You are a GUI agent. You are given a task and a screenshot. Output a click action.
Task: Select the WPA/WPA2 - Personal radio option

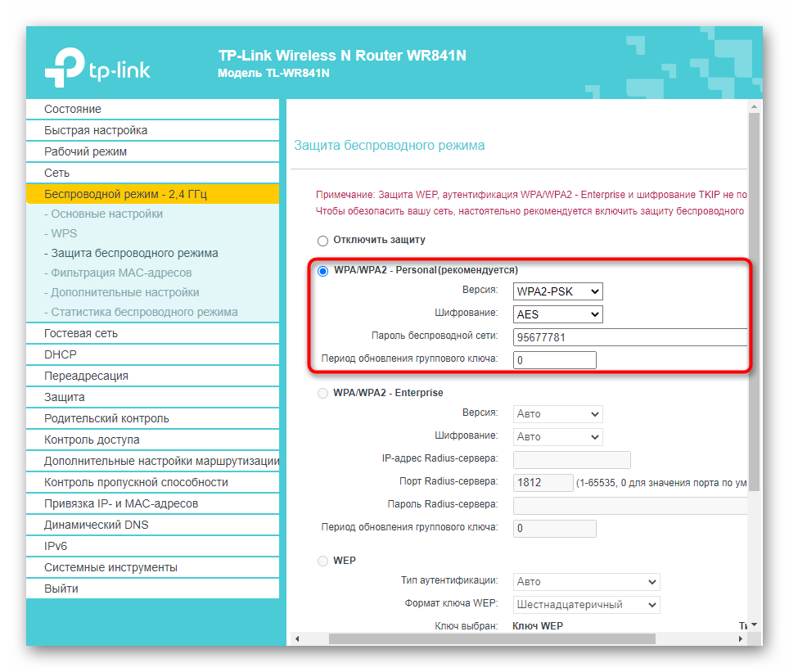click(322, 270)
